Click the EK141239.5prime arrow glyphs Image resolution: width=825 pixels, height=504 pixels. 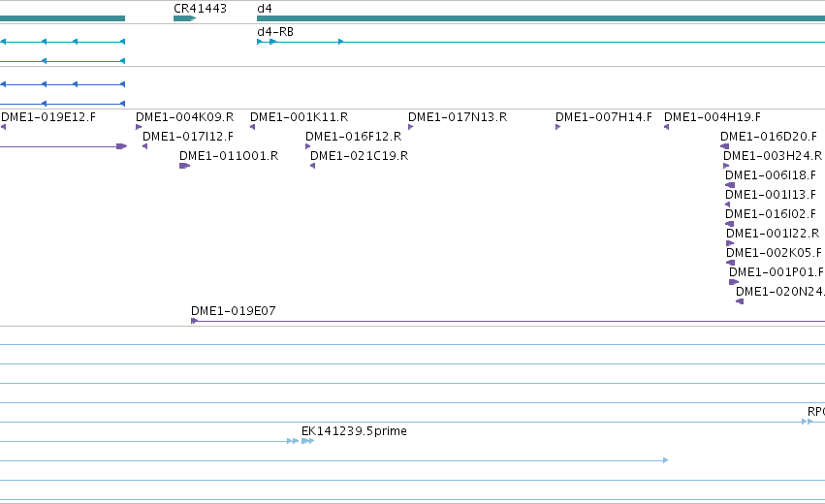(x=307, y=441)
